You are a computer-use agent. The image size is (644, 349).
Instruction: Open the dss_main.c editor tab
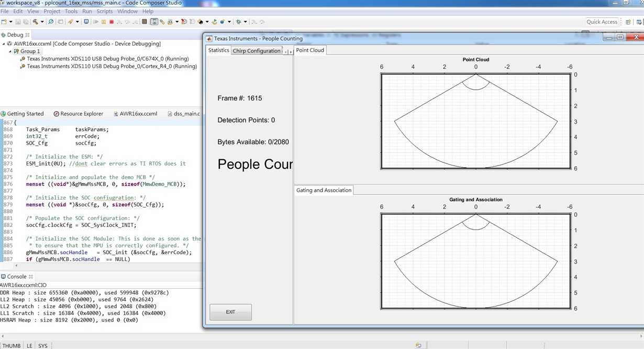[x=186, y=114]
